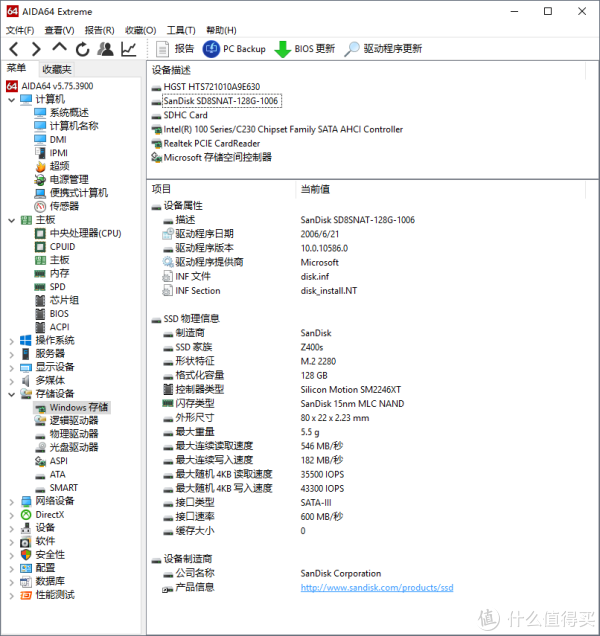Collapse the 主板 tree node
This screenshot has width=600, height=636.
[x=11, y=220]
